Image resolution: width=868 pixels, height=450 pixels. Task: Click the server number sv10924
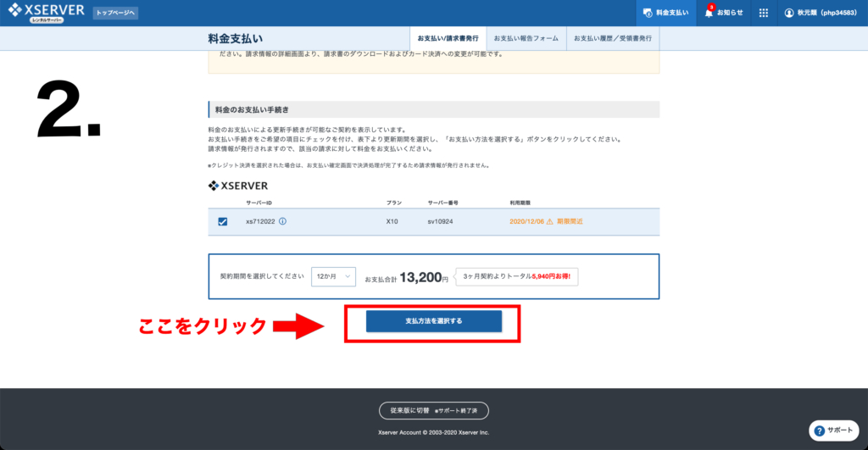tap(440, 221)
